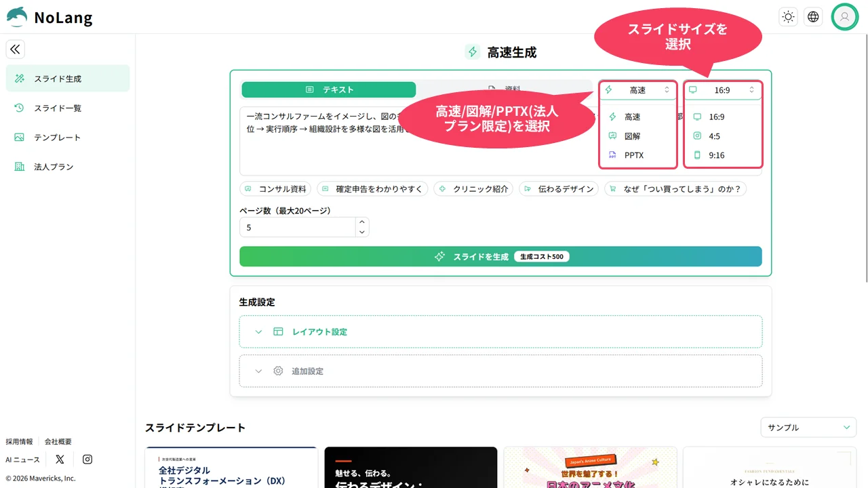Toggle the light/dark theme sun icon

788,17
